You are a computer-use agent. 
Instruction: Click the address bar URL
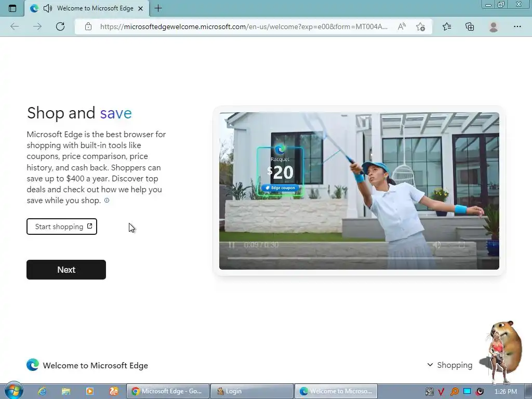(244, 26)
